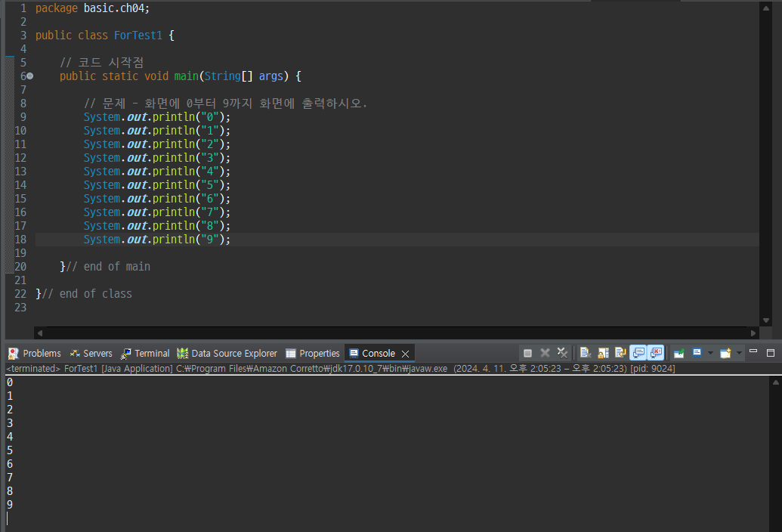The width and height of the screenshot is (782, 532).
Task: Open the Terminal tab
Action: coord(145,353)
